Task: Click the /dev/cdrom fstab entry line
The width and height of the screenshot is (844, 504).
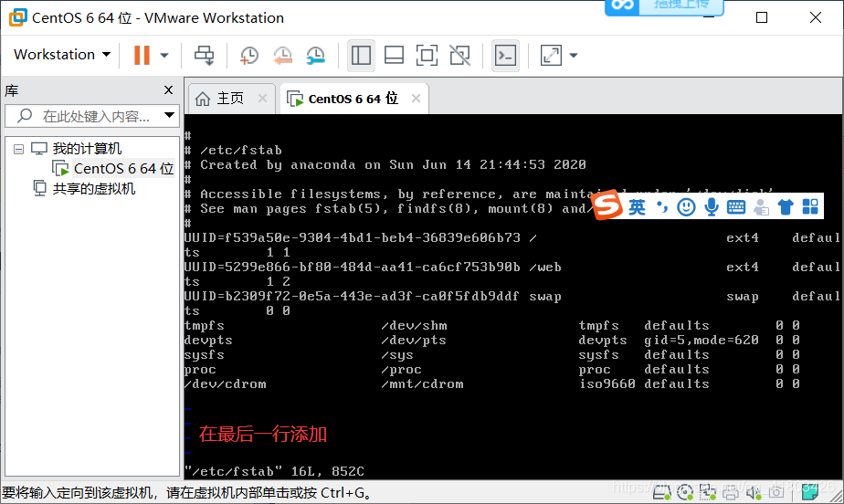Action: (x=491, y=384)
